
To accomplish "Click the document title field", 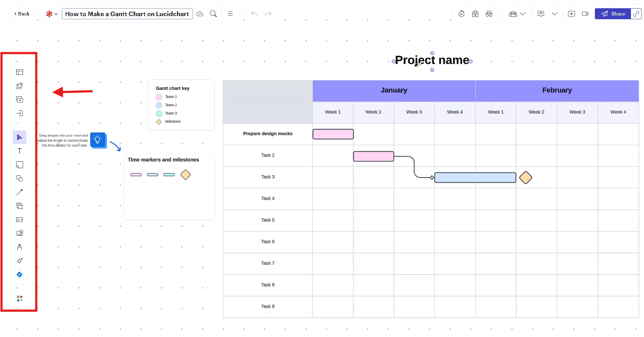I will point(127,14).
